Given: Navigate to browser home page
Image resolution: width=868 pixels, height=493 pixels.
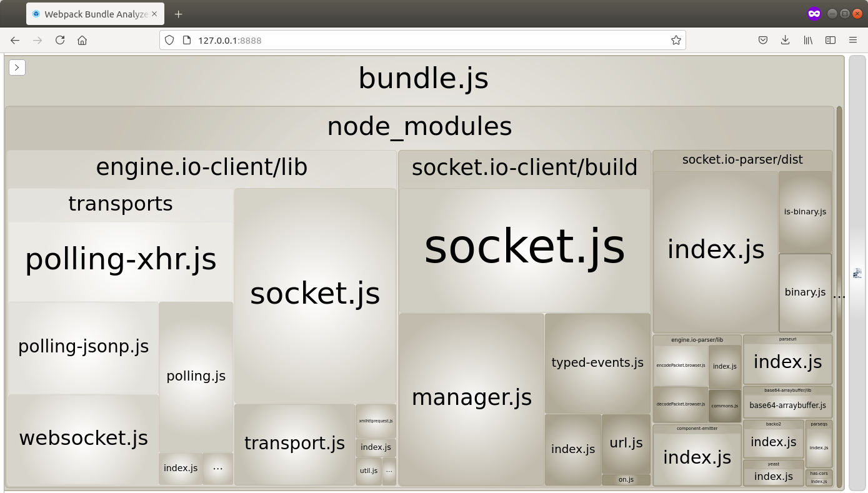Looking at the screenshot, I should (82, 40).
